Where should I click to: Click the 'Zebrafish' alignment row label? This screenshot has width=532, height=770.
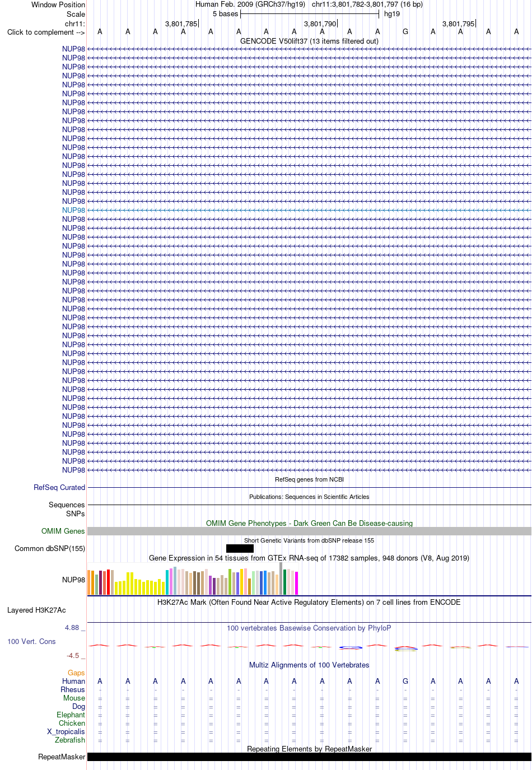click(70, 740)
